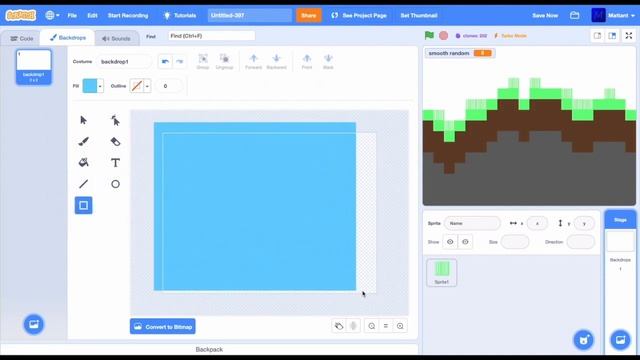Screen dimensions: 640x360
Task: Select the arrow Select tool
Action: [x=83, y=120]
